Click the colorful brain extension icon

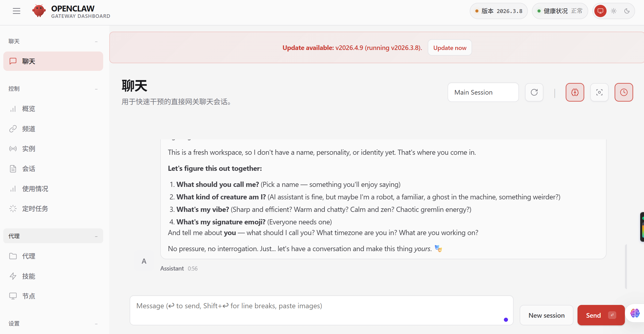click(x=635, y=313)
